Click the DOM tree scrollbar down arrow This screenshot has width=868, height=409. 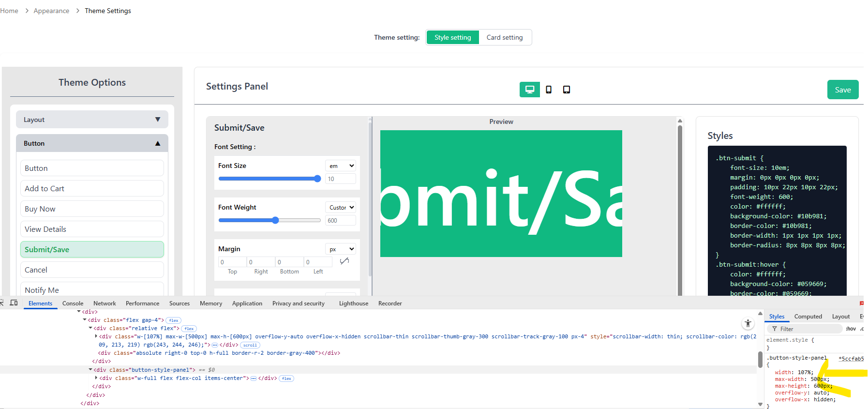760,404
